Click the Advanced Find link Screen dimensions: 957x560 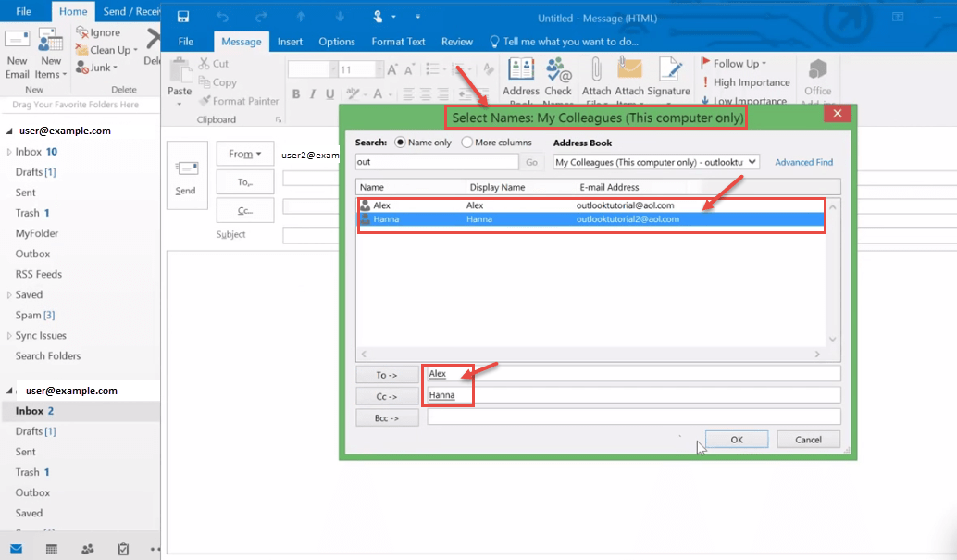[803, 162]
